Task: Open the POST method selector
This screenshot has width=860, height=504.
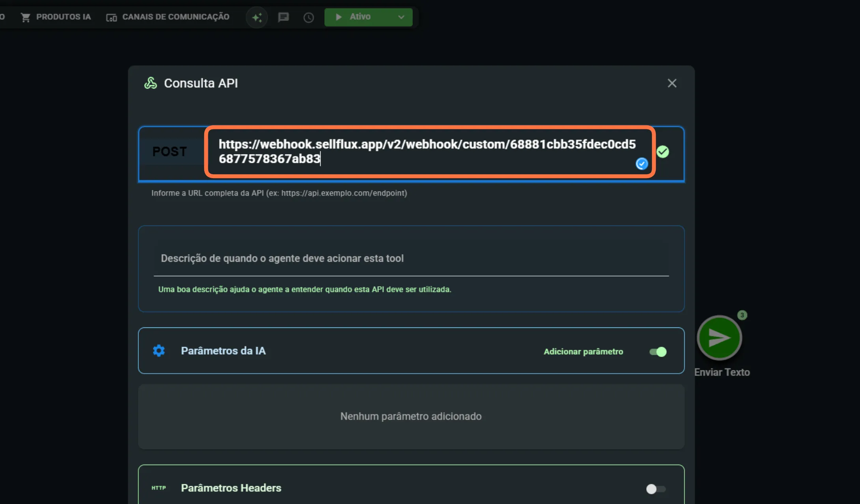Action: (x=170, y=152)
